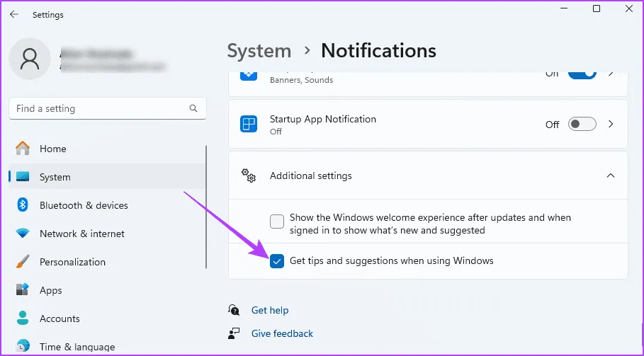Screen dimensions: 644x356
Task: Open details chevron of top Banners, Sounds app
Action: pos(611,74)
